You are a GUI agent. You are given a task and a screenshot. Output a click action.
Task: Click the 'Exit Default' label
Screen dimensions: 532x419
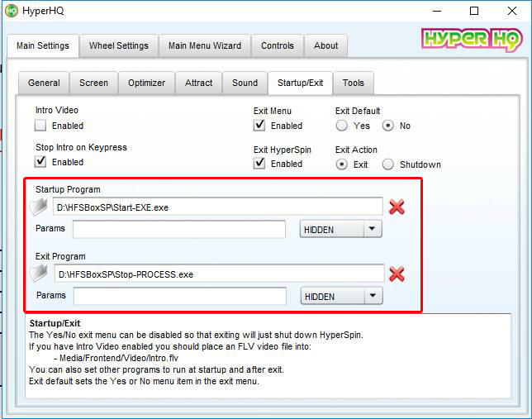click(358, 111)
